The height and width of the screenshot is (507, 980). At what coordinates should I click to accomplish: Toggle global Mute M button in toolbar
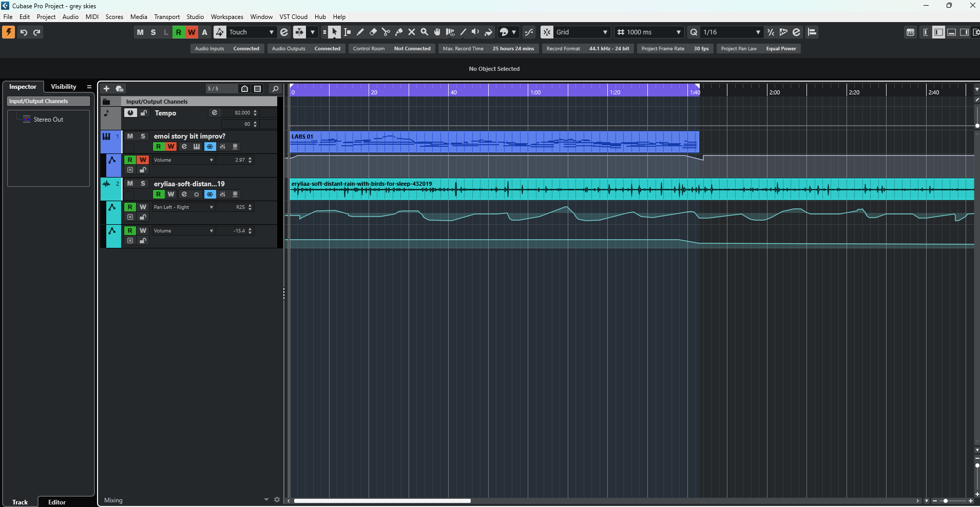(x=140, y=32)
